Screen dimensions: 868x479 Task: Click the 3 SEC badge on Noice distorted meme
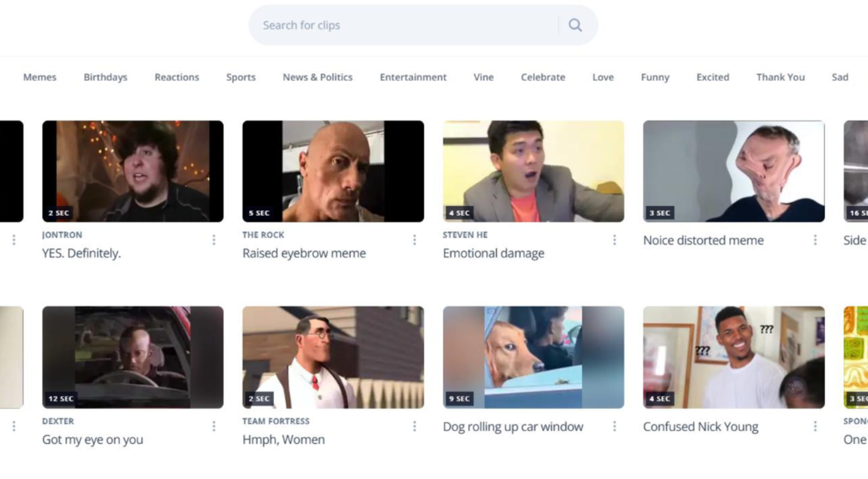click(660, 213)
